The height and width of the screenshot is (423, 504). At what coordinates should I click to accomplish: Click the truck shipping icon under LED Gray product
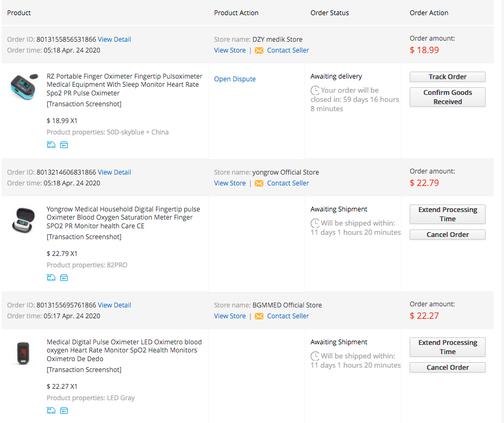(51, 411)
